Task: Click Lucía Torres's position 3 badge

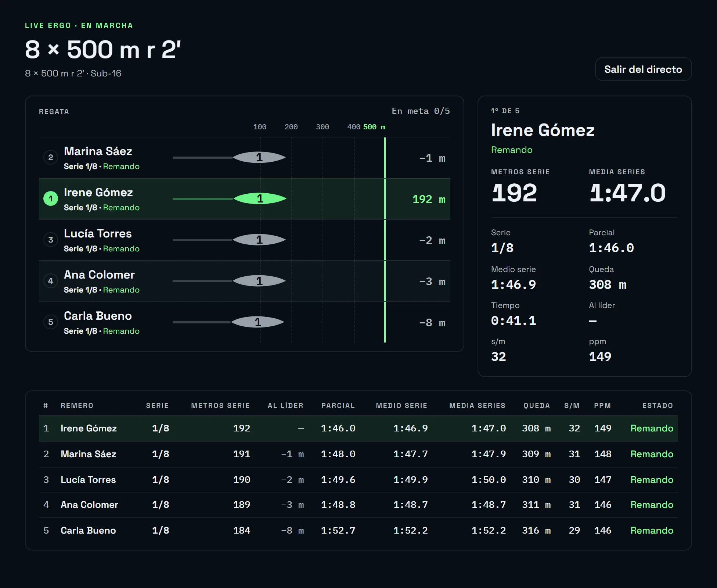Action: 51,240
